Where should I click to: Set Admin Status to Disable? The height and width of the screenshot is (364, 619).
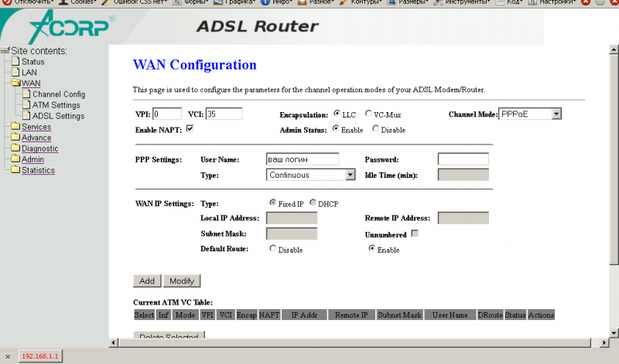[x=376, y=129]
